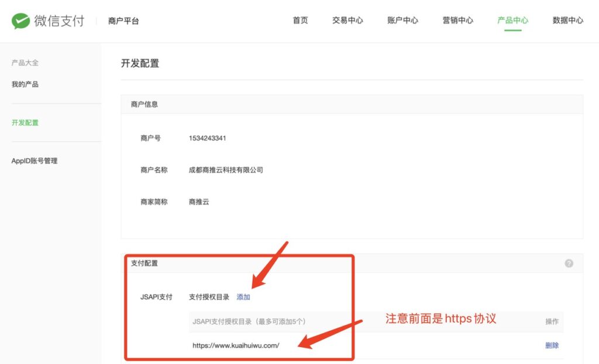599x364 pixels.
Task: Click 产品大全 sidebar heading
Action: pyautogui.click(x=25, y=63)
